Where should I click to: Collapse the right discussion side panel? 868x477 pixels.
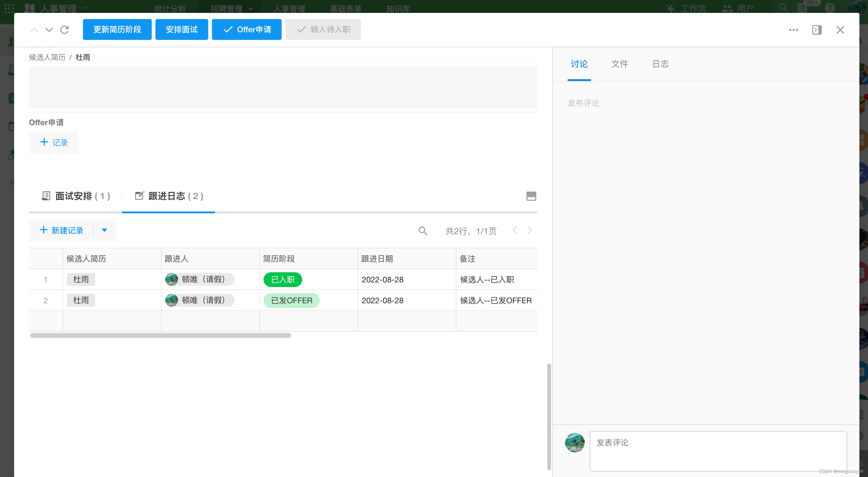click(816, 30)
